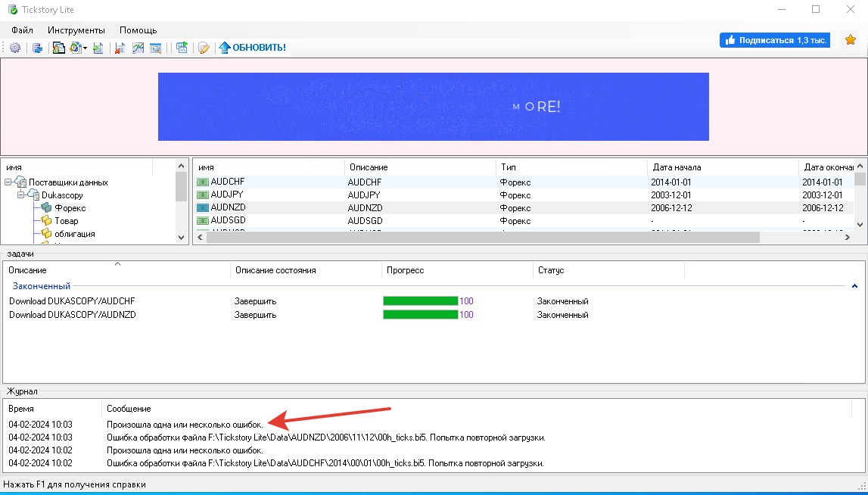Click the clock scheduling toolbar icon
868x495 pixels.
(75, 48)
